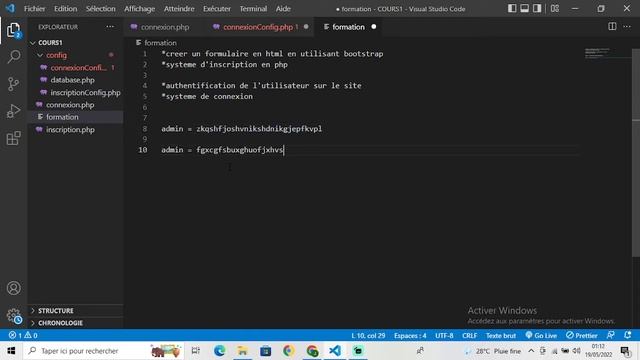Viewport: 640px width, 360px height.
Task: Change language mode Texte brut
Action: click(x=501, y=335)
